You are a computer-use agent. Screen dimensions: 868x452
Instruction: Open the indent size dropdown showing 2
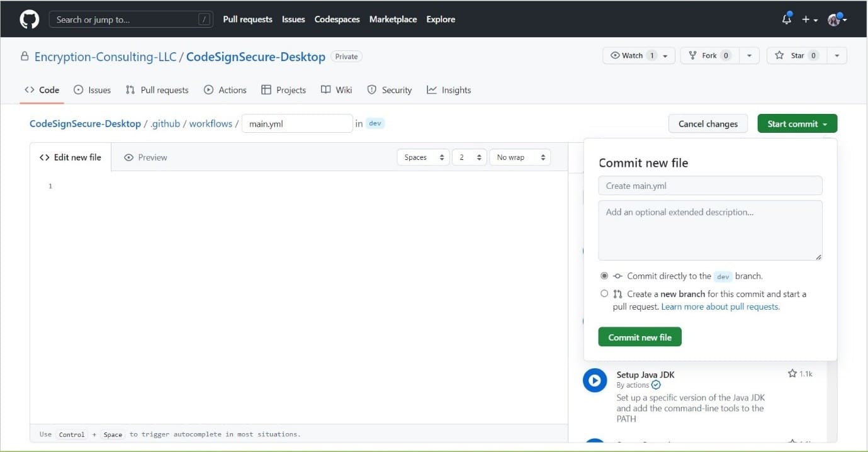pyautogui.click(x=470, y=157)
